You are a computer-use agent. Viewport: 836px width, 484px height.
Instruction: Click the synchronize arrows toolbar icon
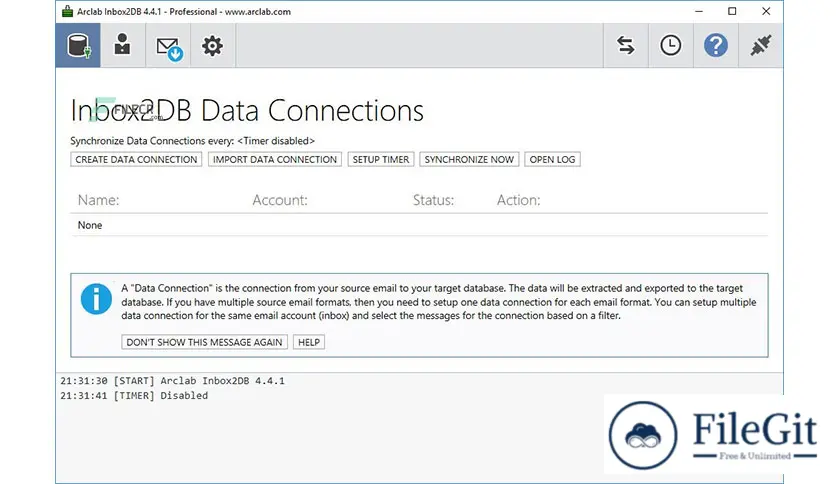[x=626, y=45]
